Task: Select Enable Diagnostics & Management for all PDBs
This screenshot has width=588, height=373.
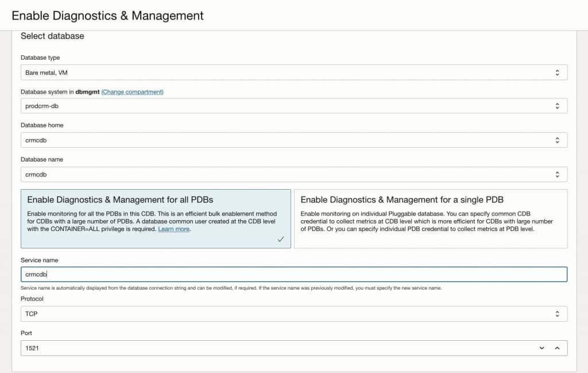Action: pos(156,218)
